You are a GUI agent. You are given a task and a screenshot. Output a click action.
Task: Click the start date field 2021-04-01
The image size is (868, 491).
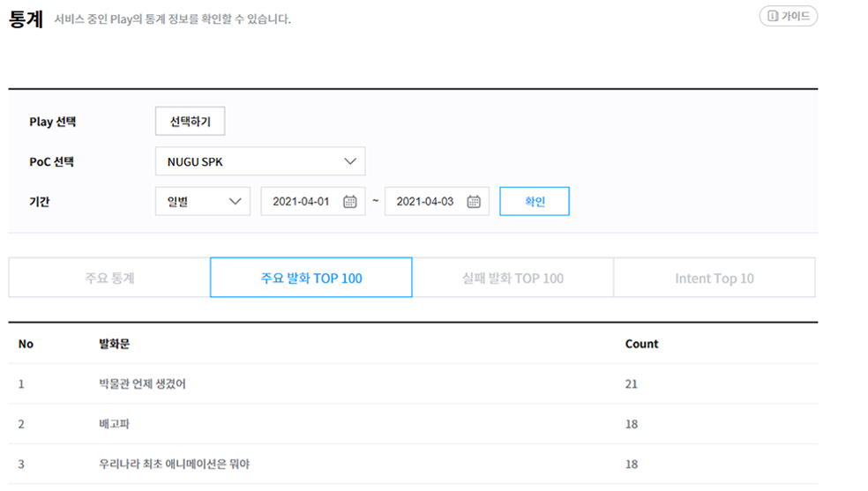(x=301, y=202)
